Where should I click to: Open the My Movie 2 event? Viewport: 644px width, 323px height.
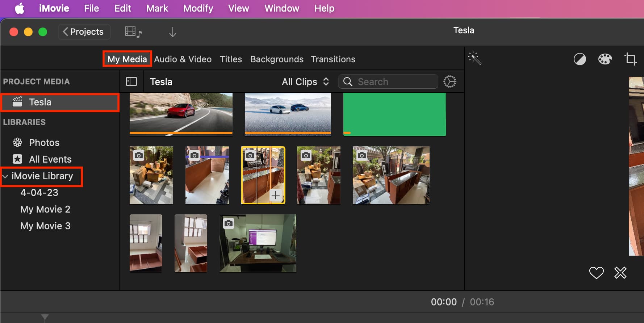pyautogui.click(x=45, y=209)
